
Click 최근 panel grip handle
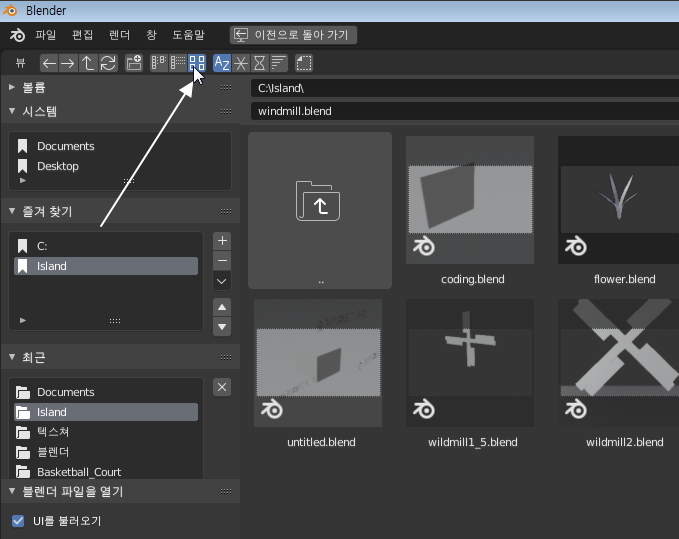226,357
